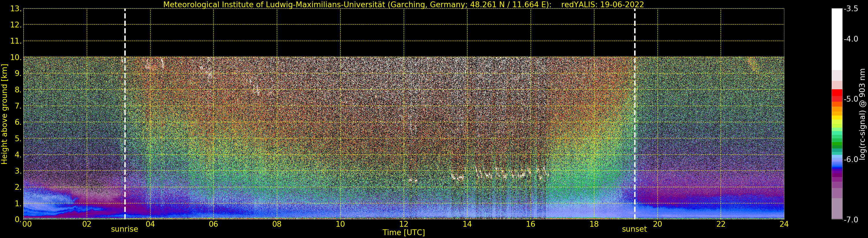
Task: Click the colorbar tick label '-3.5'
Action: tap(851, 9)
